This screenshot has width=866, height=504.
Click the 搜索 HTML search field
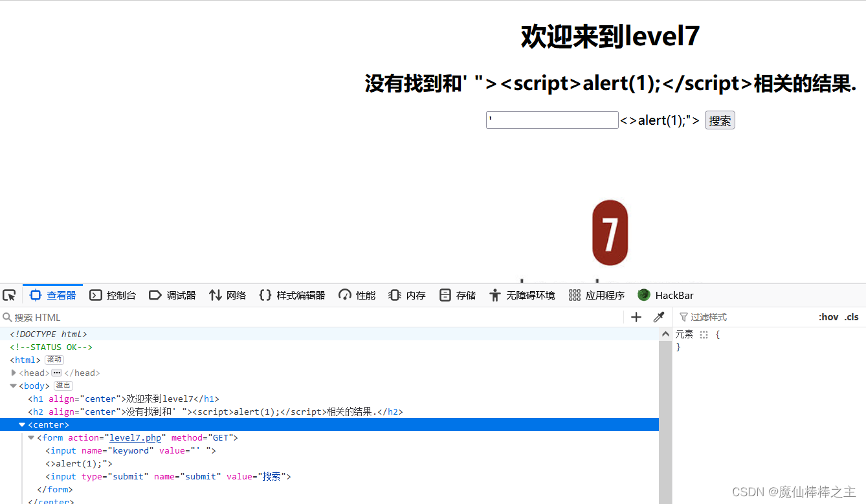(311, 317)
